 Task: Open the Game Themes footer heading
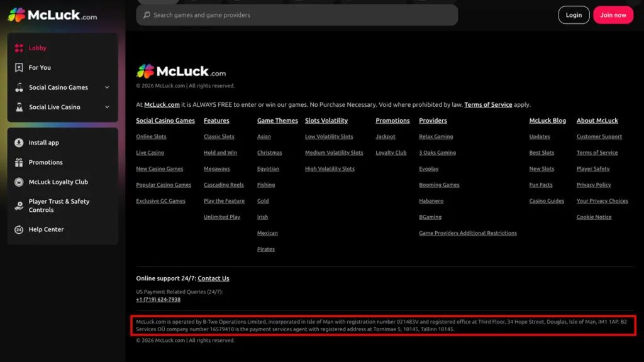click(x=277, y=121)
